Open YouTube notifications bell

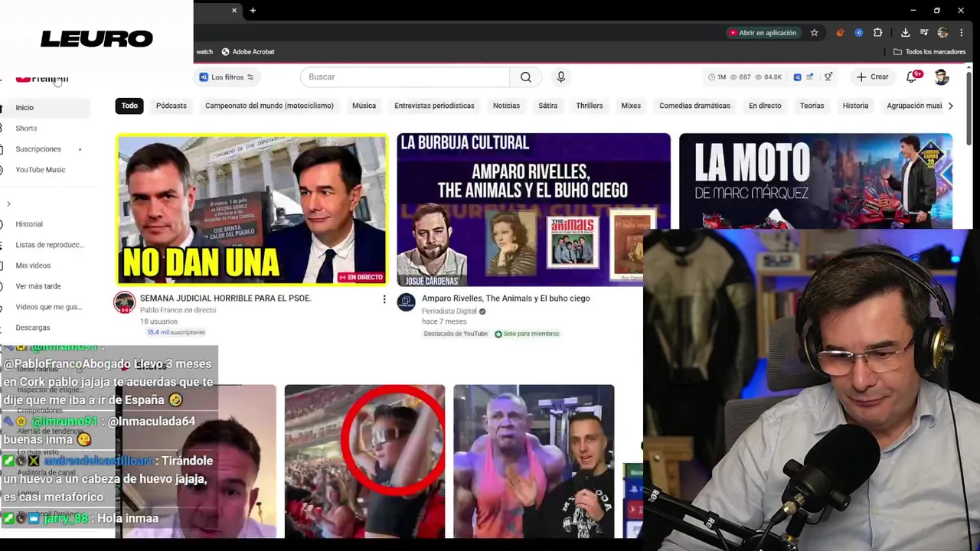tap(911, 77)
